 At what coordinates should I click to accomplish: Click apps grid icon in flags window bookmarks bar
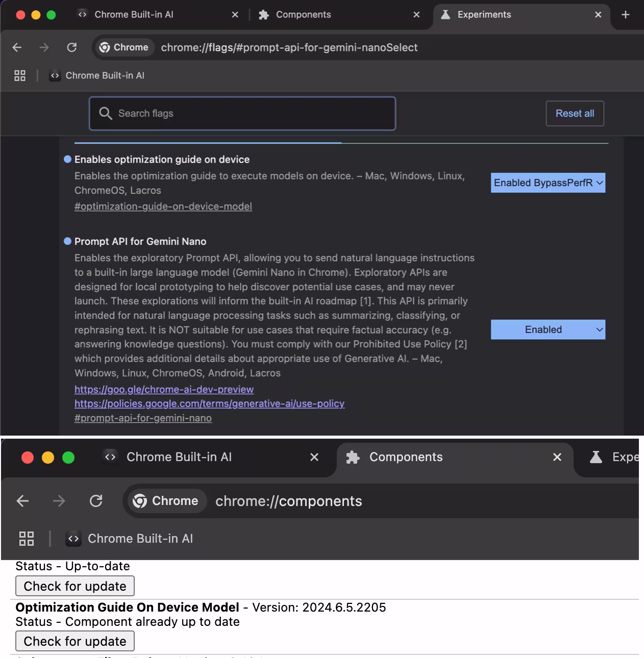20,75
